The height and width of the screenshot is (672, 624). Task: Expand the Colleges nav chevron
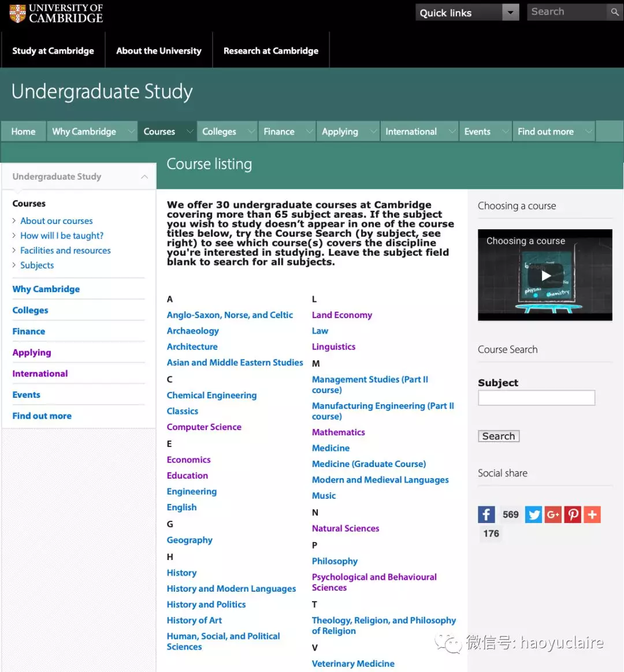(x=251, y=132)
